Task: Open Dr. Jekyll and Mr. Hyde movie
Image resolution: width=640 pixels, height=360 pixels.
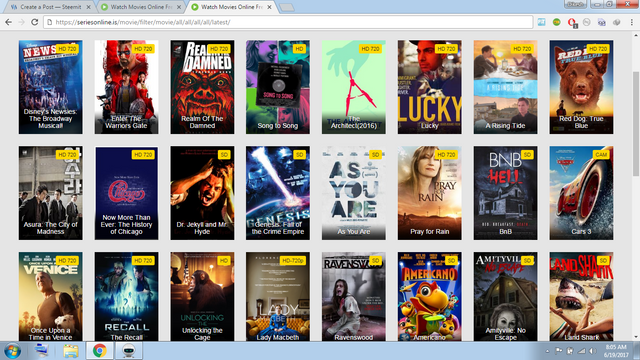Action: pos(202,193)
